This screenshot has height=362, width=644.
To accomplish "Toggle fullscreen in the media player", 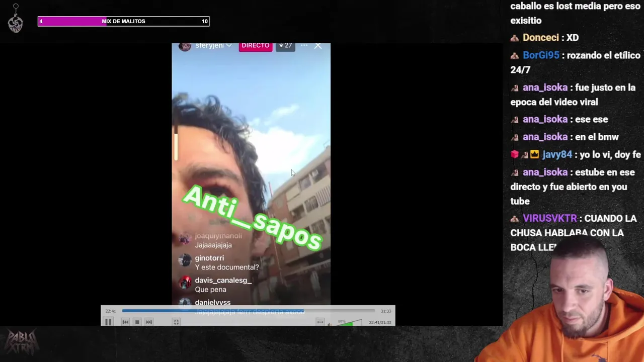I will (x=176, y=322).
